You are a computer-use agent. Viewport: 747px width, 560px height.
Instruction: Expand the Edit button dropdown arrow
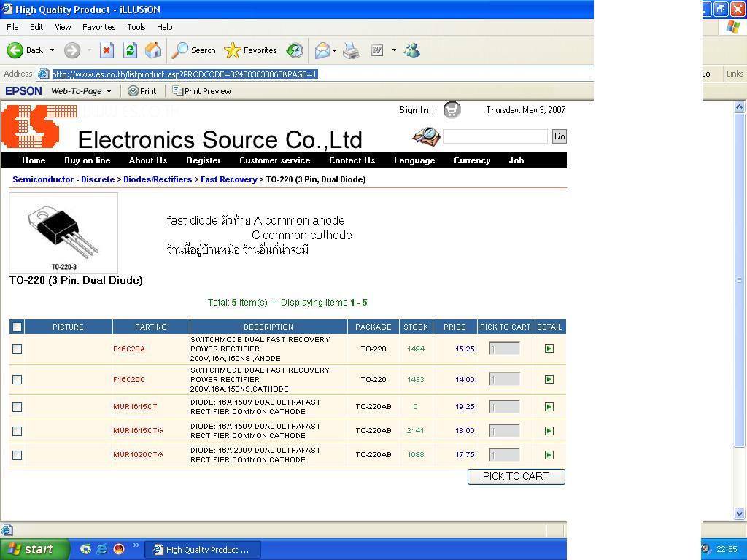click(x=394, y=50)
